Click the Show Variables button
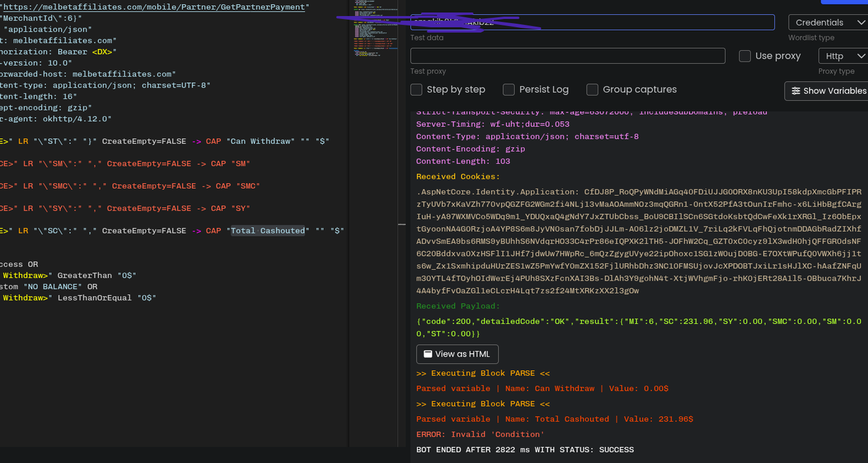The image size is (868, 463). pyautogui.click(x=826, y=91)
